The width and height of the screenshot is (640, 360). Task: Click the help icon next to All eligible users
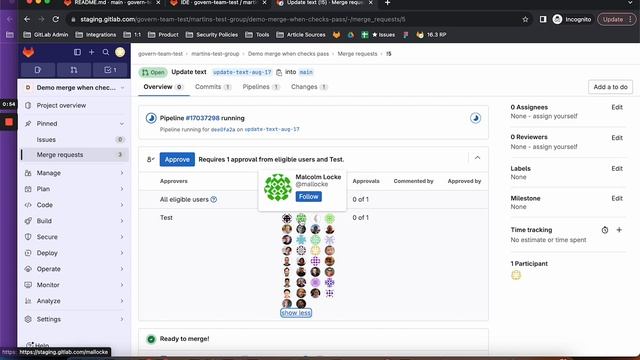[x=213, y=200]
